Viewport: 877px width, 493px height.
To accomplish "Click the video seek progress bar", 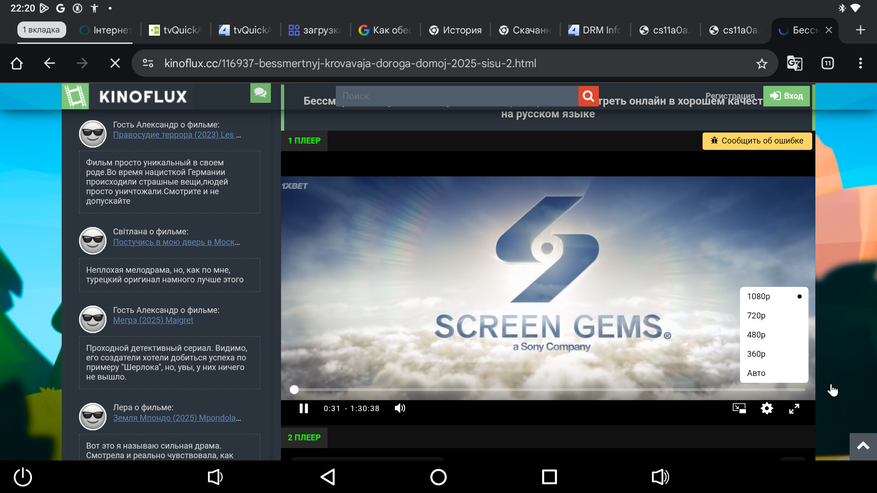I will [548, 389].
